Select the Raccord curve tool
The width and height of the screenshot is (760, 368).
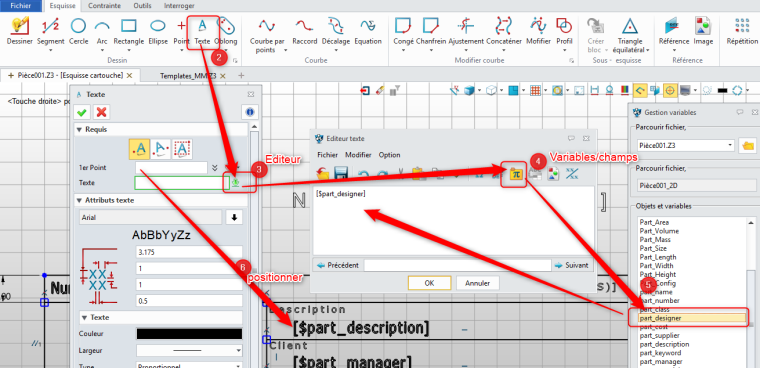pyautogui.click(x=304, y=31)
